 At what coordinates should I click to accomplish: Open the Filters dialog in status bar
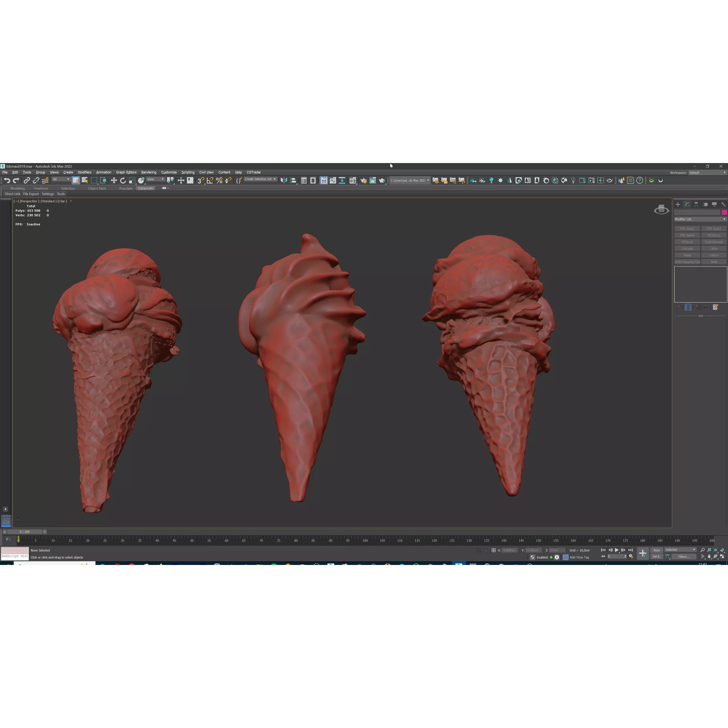point(684,557)
